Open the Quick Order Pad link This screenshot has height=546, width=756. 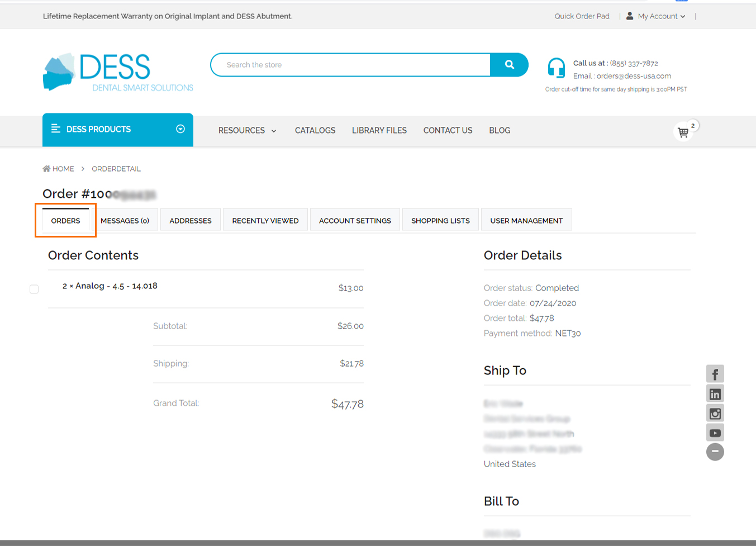pyautogui.click(x=582, y=16)
